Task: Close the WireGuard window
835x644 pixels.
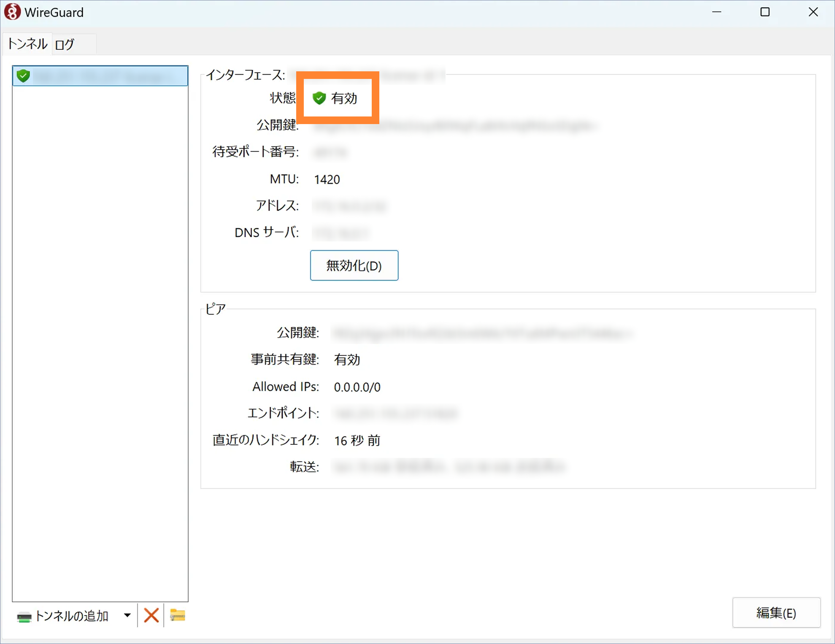Action: coord(813,12)
